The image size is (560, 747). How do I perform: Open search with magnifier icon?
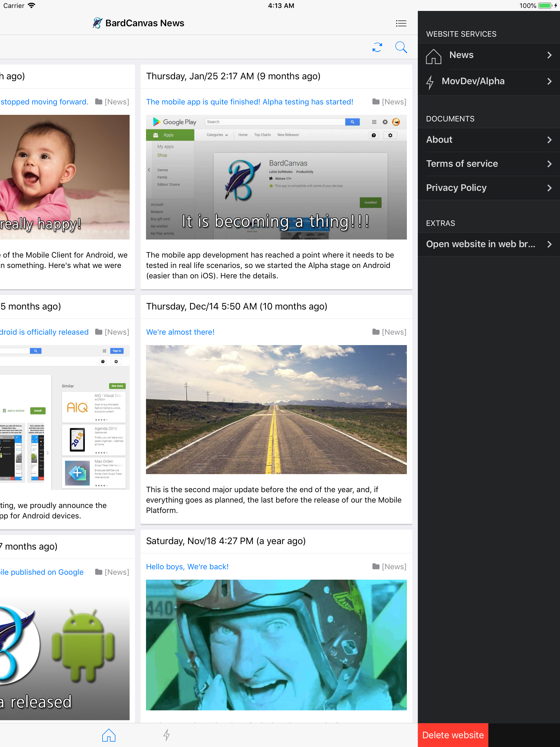tap(401, 47)
